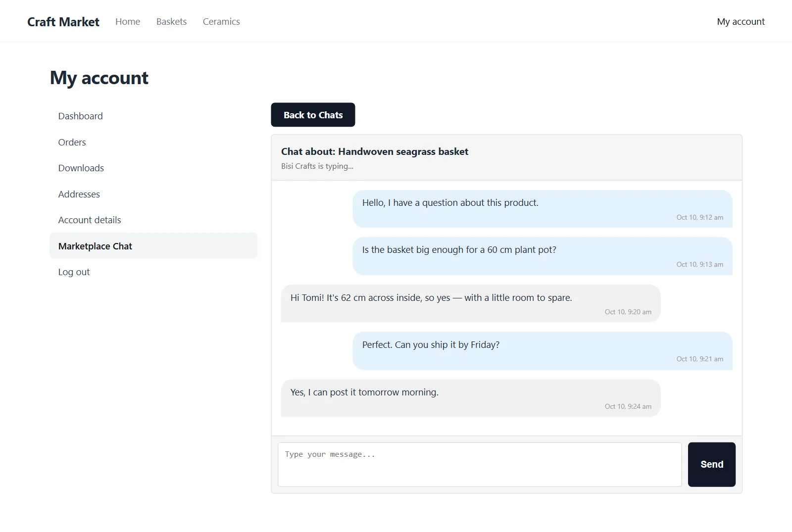The image size is (792, 532).
Task: Go to the Home nav link
Action: tap(128, 22)
